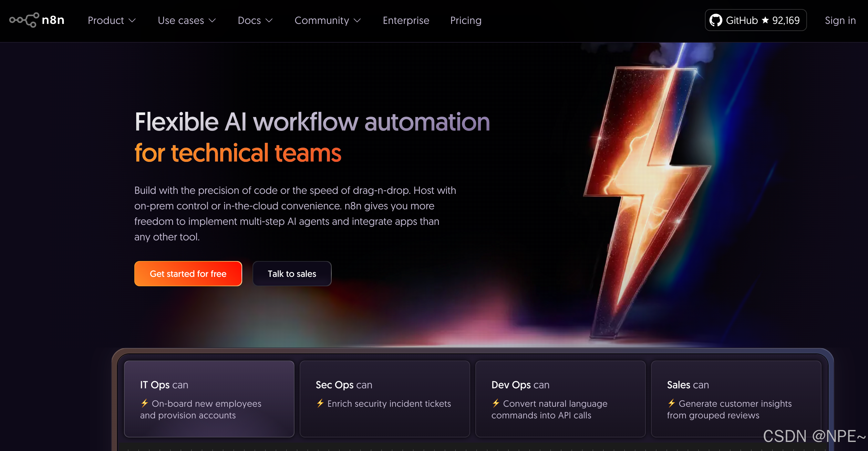The height and width of the screenshot is (451, 868).
Task: Click the Sign in link
Action: tap(840, 21)
